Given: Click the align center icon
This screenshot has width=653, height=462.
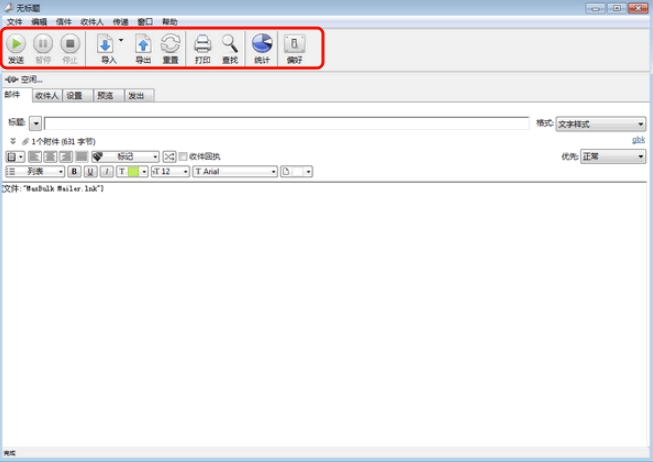Looking at the screenshot, I should (x=50, y=157).
